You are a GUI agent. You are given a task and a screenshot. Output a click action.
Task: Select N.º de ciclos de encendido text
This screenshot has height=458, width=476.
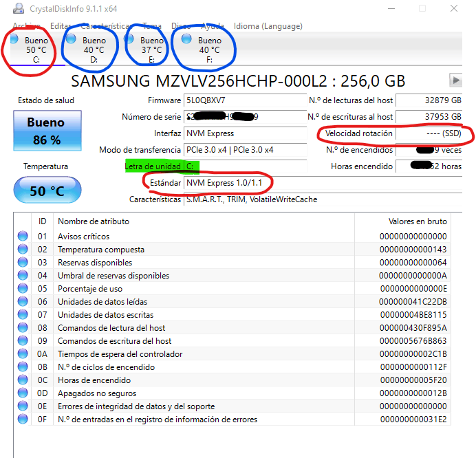click(x=106, y=367)
